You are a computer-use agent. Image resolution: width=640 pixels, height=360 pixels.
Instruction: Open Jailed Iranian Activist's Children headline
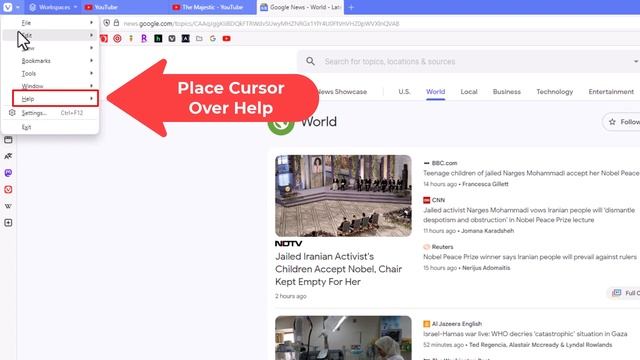click(338, 269)
